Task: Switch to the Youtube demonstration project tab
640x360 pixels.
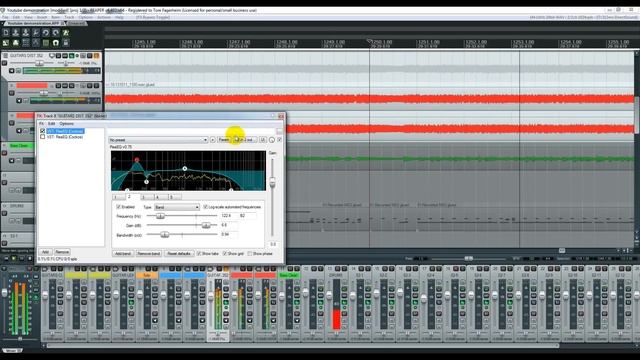Action: tap(33, 23)
